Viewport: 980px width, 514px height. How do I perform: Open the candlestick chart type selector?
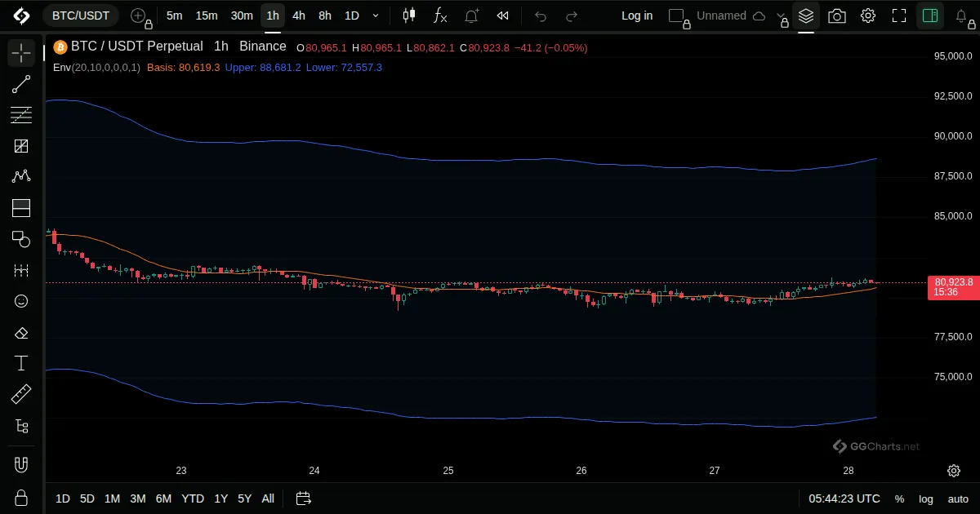click(x=409, y=16)
